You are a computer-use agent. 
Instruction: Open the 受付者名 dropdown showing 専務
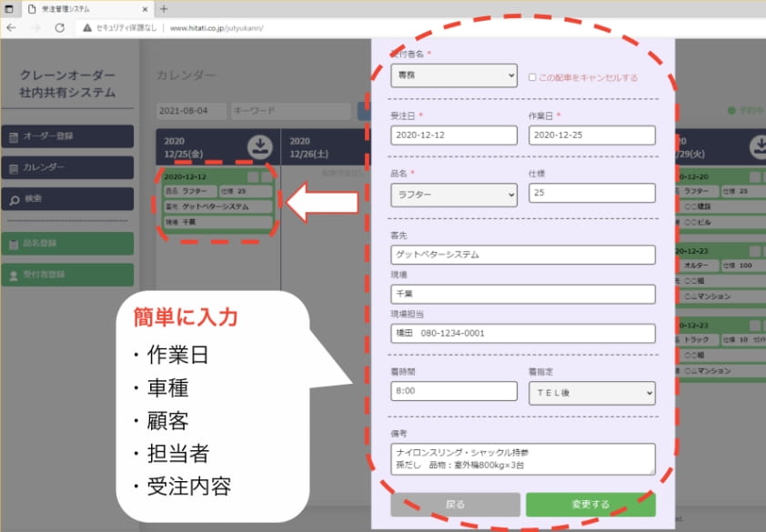(x=454, y=75)
